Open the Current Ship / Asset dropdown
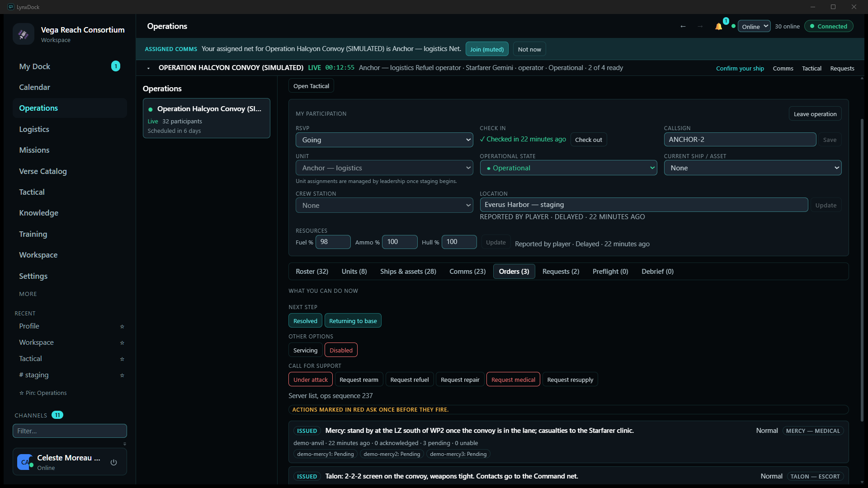868x488 pixels. (x=752, y=168)
